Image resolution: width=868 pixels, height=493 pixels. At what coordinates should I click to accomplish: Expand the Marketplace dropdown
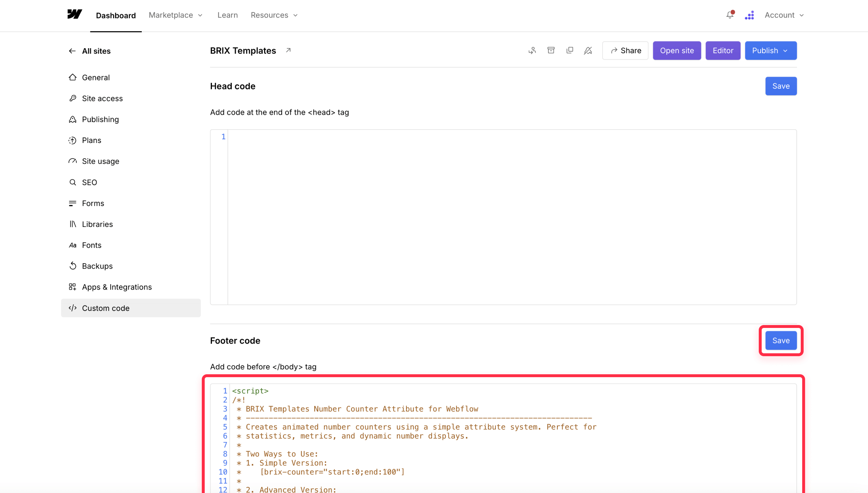[176, 15]
